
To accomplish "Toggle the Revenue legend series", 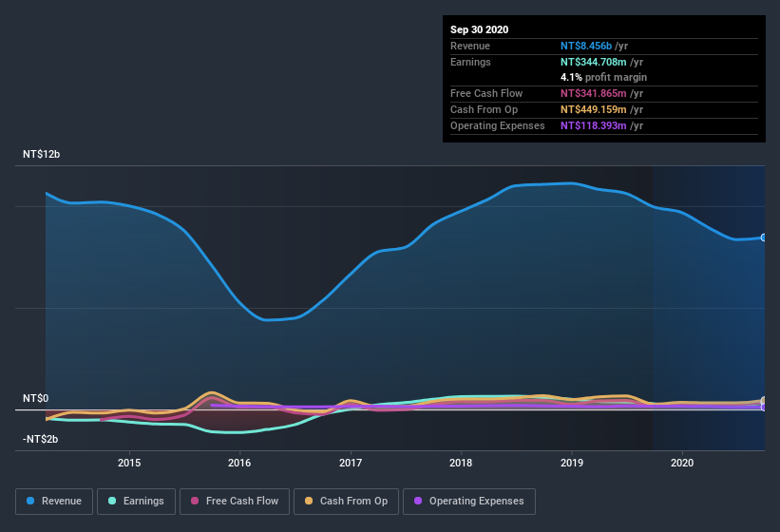I will click(54, 502).
